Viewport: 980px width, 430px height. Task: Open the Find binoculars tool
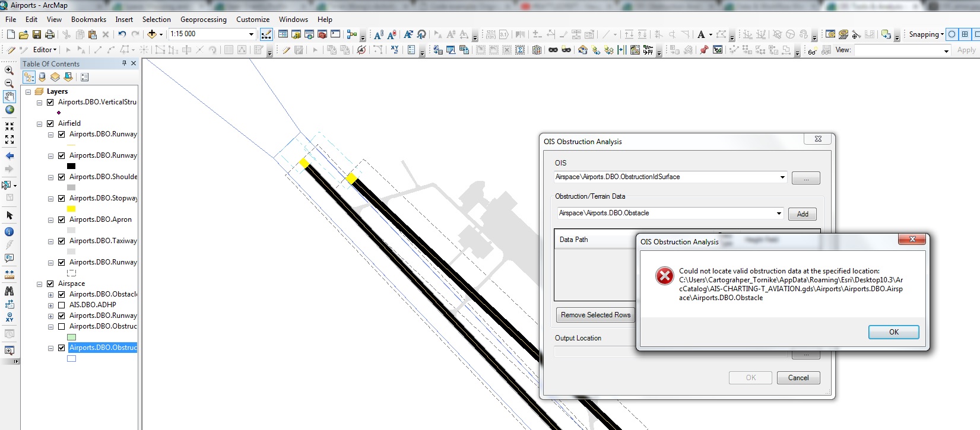click(9, 291)
